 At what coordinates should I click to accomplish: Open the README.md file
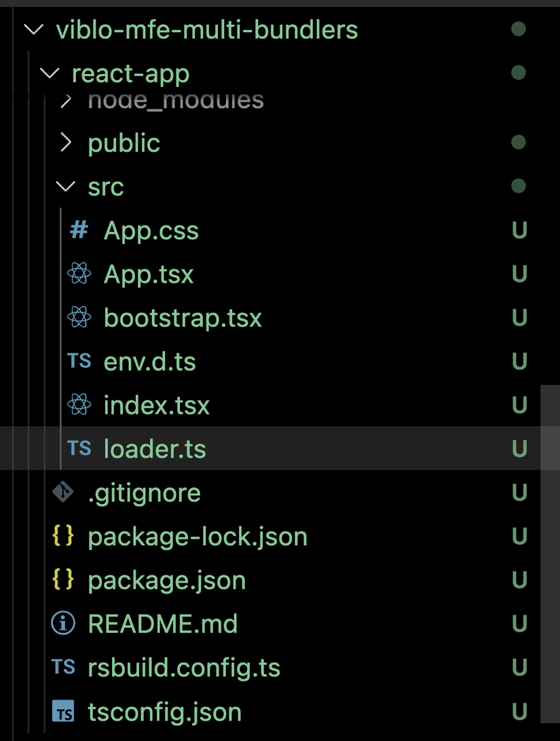[x=163, y=623]
